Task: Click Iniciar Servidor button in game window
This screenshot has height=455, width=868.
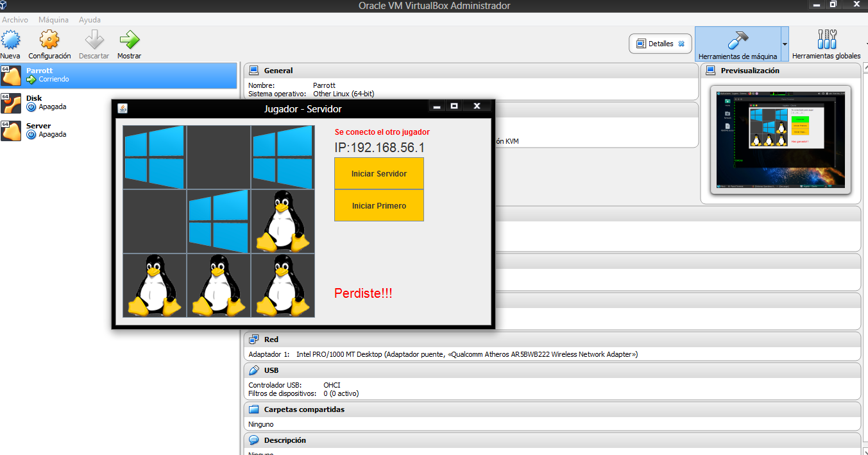Action: [x=379, y=173]
